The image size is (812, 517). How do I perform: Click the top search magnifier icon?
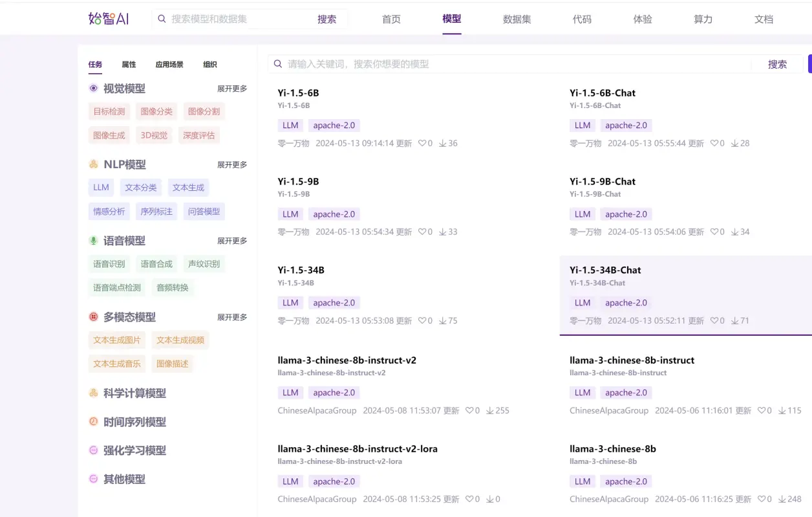pyautogui.click(x=162, y=19)
